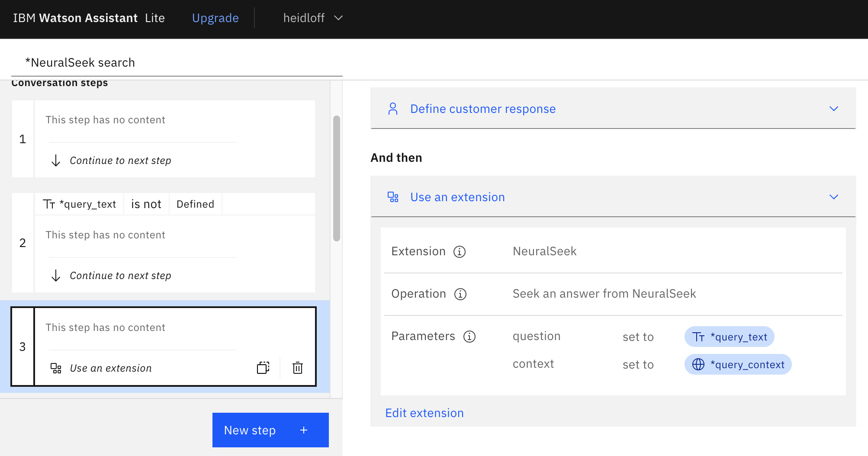Screen dimensions: 868x456
Task: Select conversation step 2 card
Action: [164, 243]
